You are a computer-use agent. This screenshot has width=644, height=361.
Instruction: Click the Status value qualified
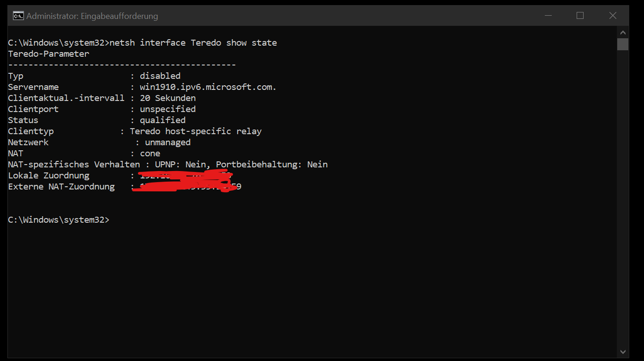163,120
